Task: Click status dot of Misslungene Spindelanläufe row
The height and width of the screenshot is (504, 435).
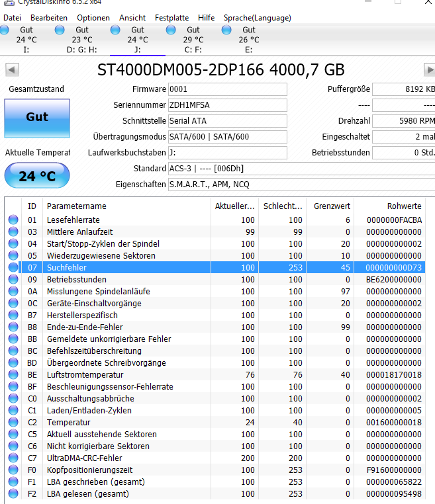Action: click(13, 291)
